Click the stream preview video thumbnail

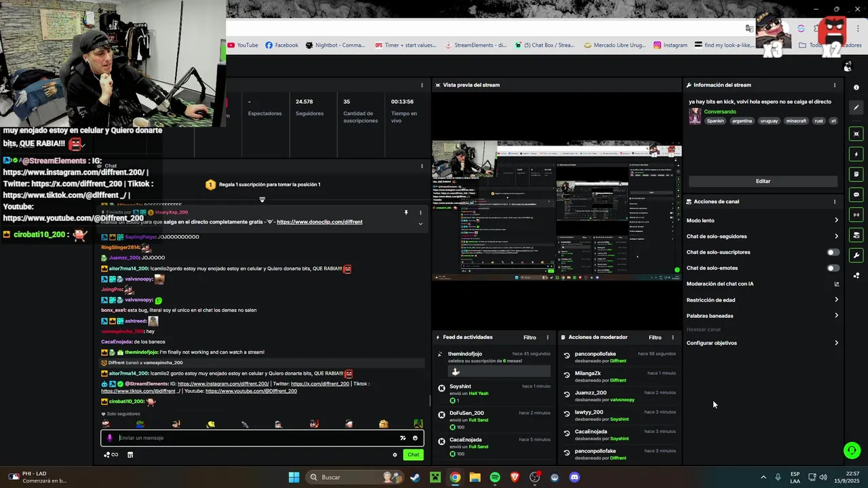(556, 211)
